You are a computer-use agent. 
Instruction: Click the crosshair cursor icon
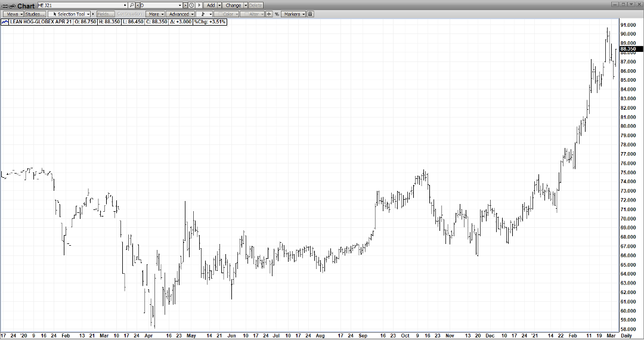pyautogui.click(x=269, y=14)
